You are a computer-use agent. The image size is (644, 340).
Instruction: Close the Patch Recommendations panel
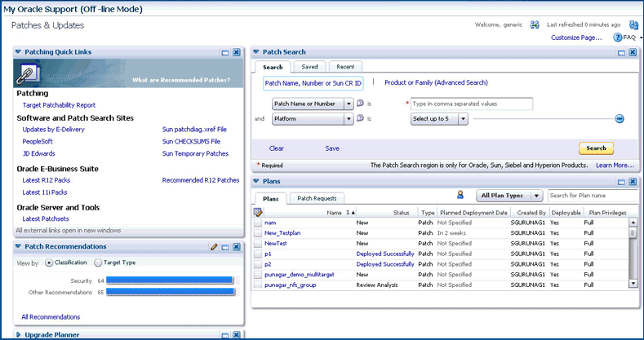237,246
